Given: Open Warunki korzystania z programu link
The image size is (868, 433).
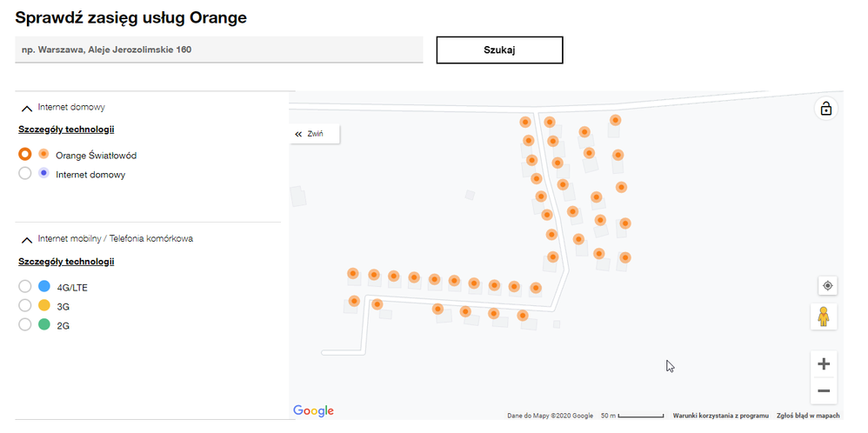Looking at the screenshot, I should coord(720,416).
